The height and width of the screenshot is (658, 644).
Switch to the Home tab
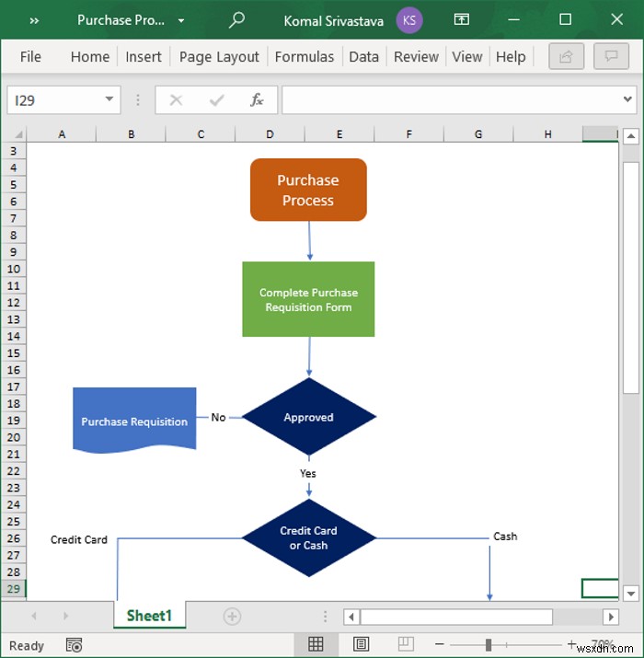[x=90, y=57]
